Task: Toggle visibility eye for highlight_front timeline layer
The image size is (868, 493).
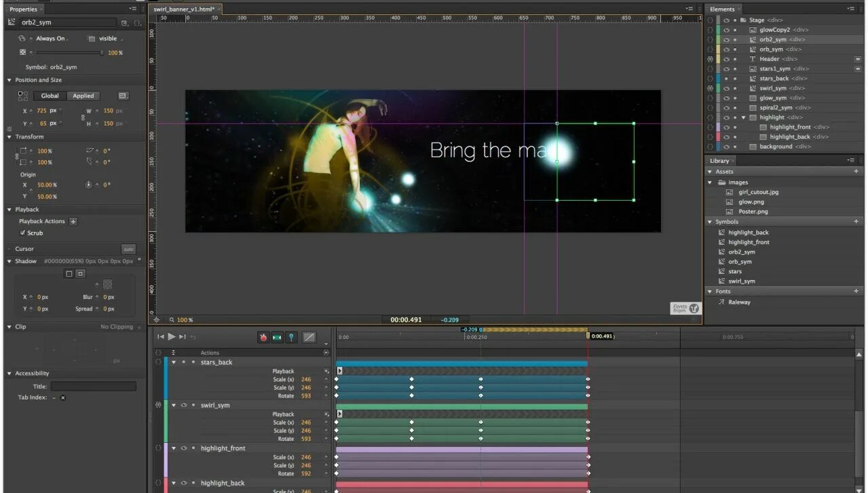Action: (x=183, y=448)
